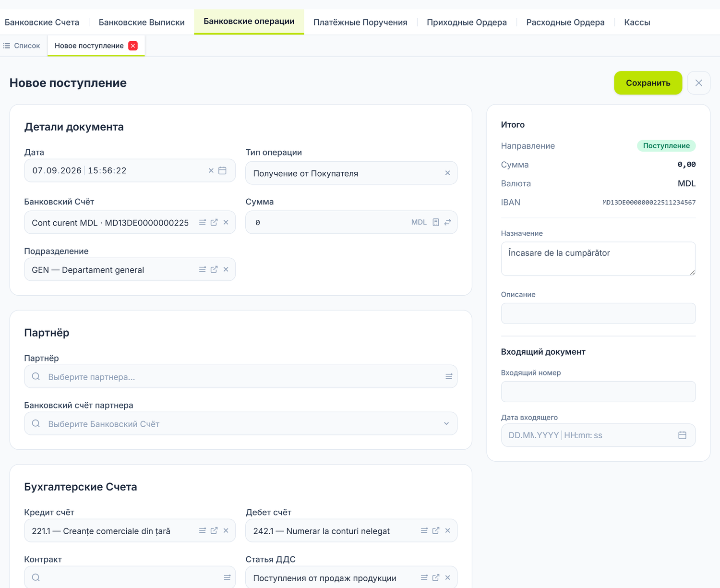Screen dimensions: 720x588
Task: Clear the Дебет счёт field
Action: [447, 530]
